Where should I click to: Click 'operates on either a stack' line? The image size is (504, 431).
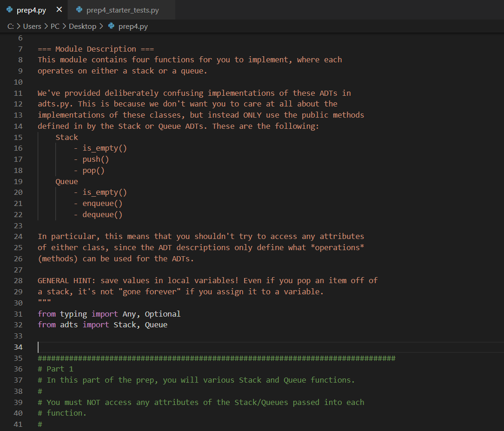tap(122, 71)
